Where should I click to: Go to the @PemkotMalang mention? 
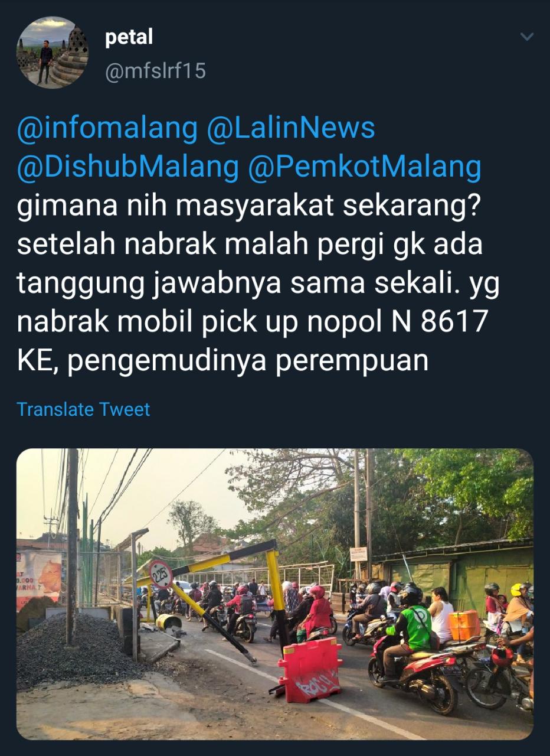click(x=365, y=167)
